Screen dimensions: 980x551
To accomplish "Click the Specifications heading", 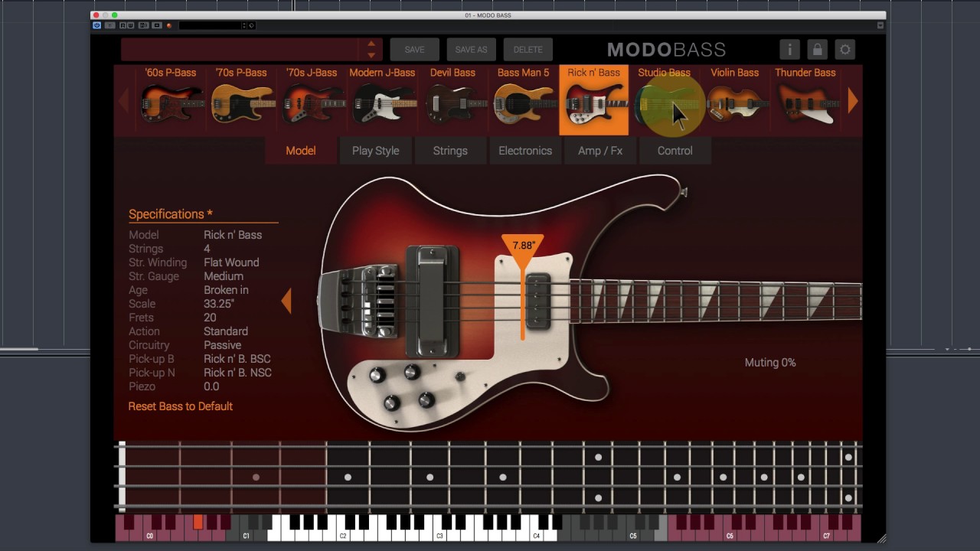I will [171, 214].
